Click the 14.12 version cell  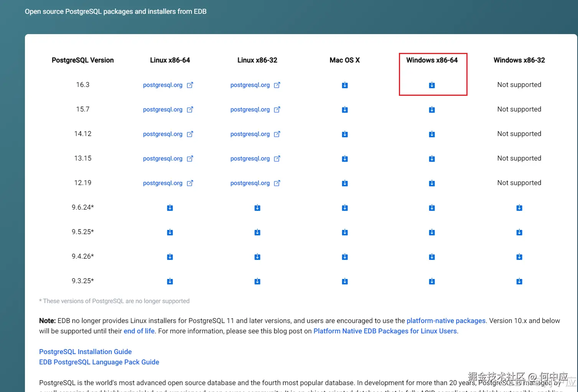(83, 134)
